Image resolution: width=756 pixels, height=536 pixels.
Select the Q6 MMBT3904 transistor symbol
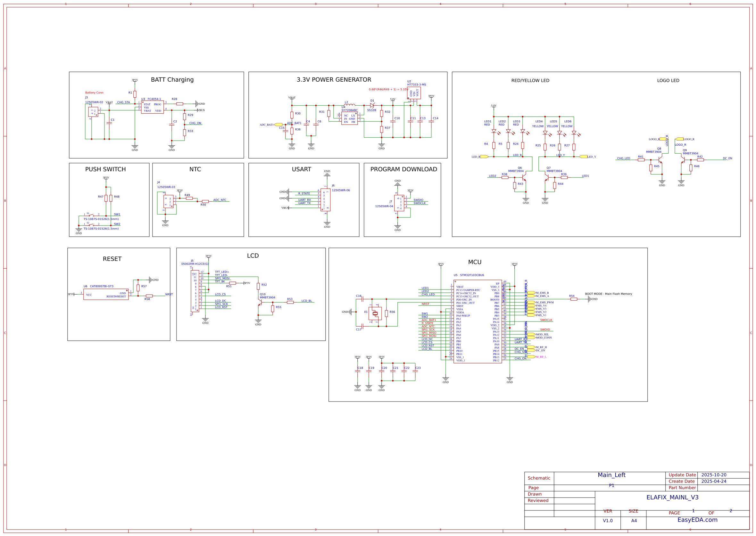[524, 178]
